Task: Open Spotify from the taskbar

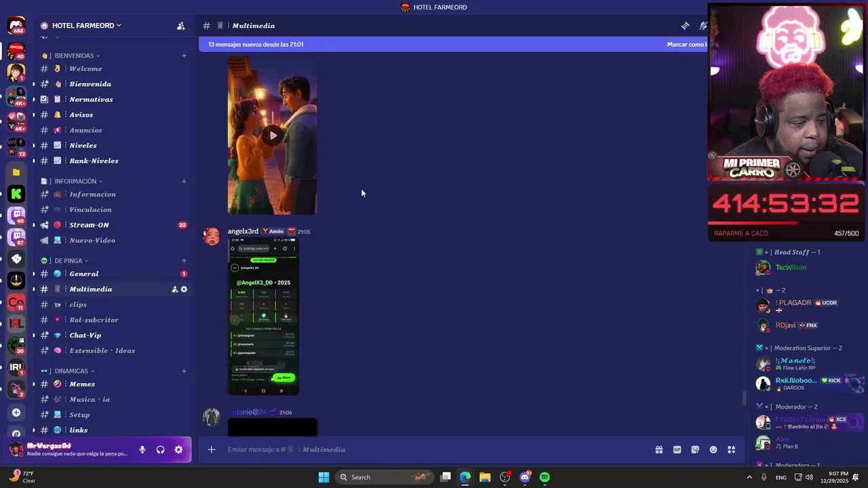Action: pos(545,477)
